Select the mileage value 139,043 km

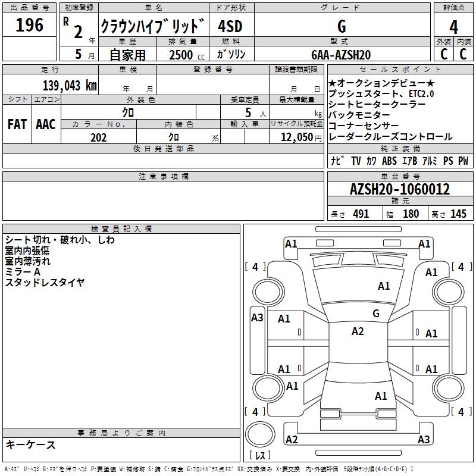coord(69,85)
